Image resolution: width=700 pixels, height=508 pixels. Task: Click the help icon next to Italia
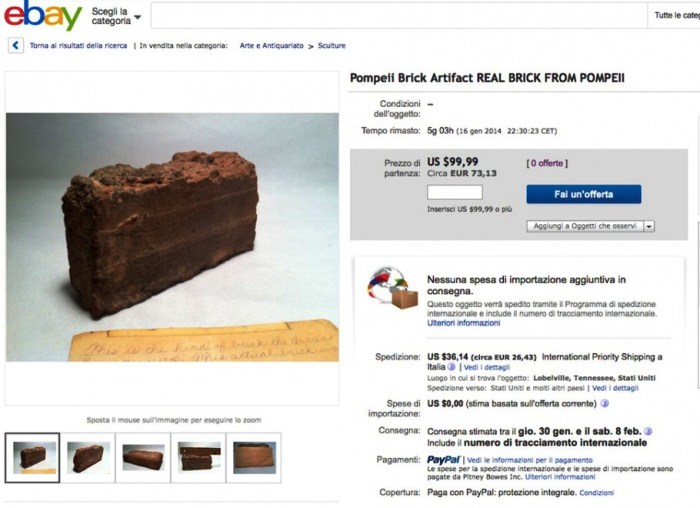coord(452,367)
